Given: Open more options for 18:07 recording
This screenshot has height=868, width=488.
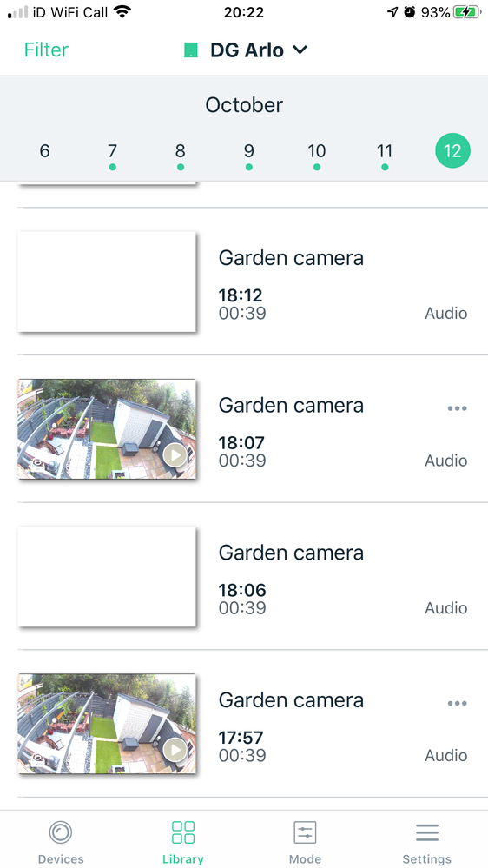Looking at the screenshot, I should 457,408.
